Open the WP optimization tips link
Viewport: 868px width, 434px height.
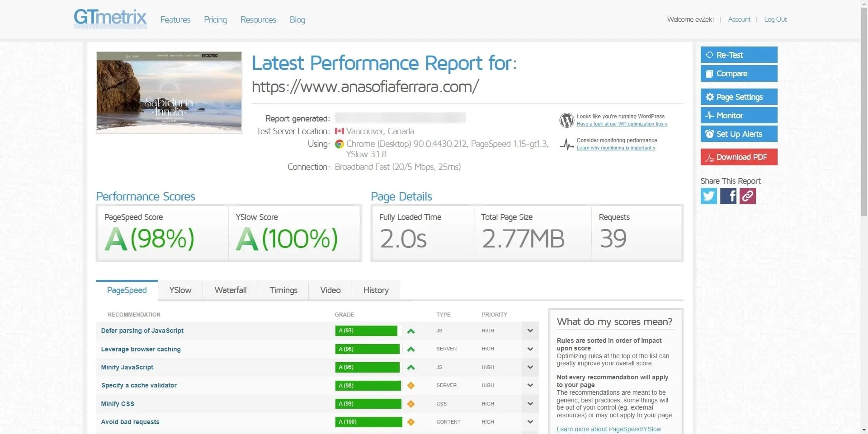pyautogui.click(x=622, y=124)
